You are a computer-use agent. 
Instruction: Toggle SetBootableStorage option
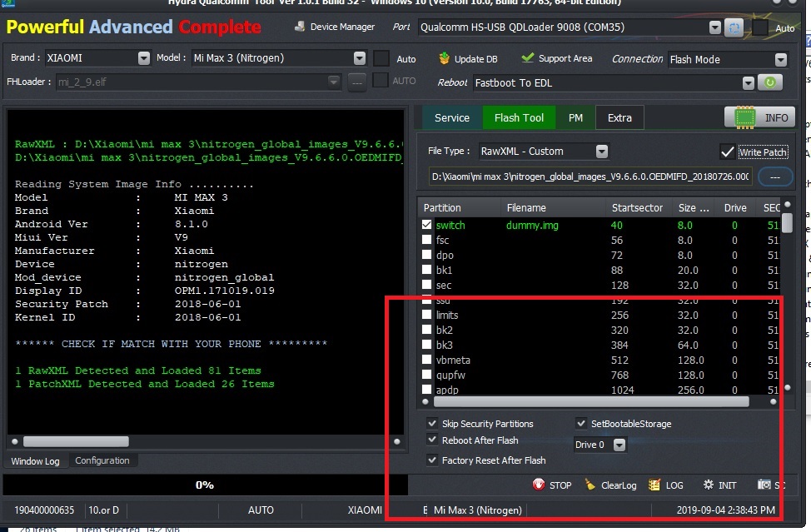click(581, 423)
